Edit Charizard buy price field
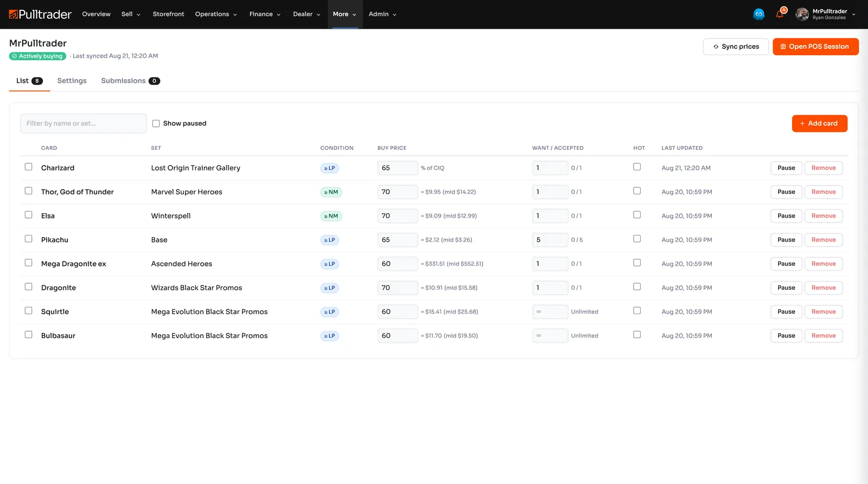The width and height of the screenshot is (868, 484). (x=398, y=168)
